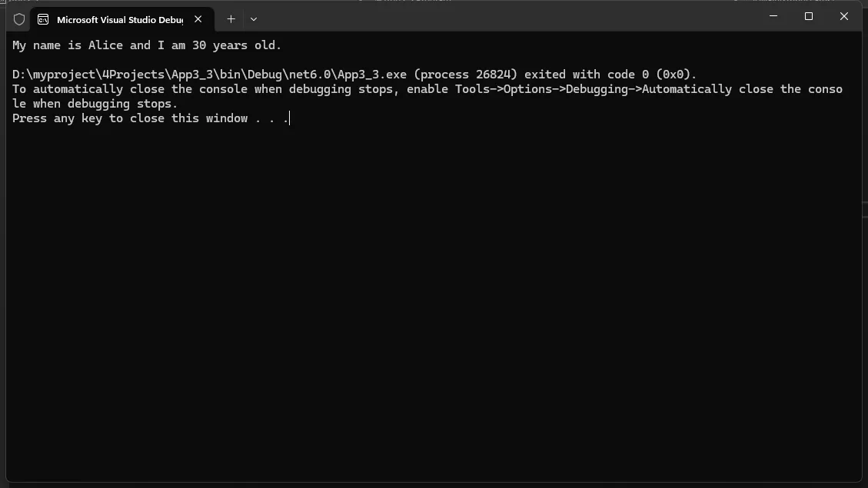Click the App3_3.exe path in the output
This screenshot has height=488, width=868.
click(x=209, y=75)
